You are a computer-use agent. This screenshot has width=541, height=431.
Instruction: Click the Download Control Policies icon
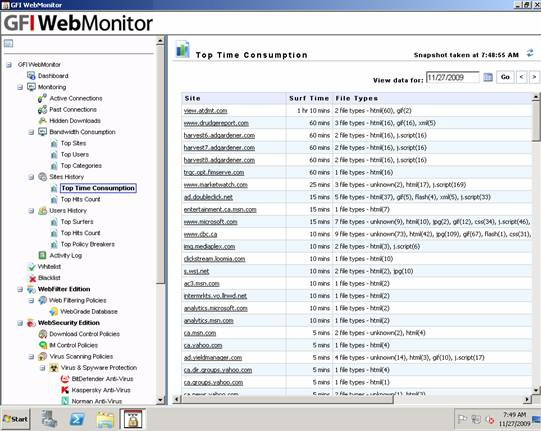pos(42,334)
